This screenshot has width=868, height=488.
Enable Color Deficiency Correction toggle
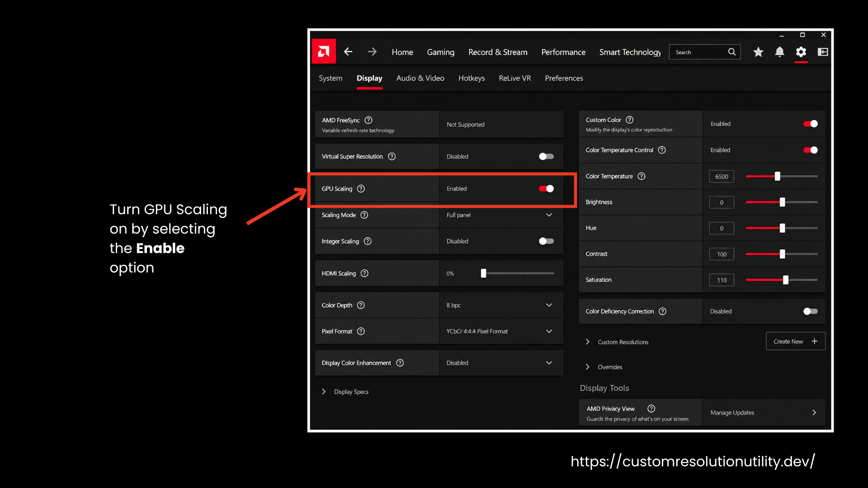pyautogui.click(x=810, y=311)
